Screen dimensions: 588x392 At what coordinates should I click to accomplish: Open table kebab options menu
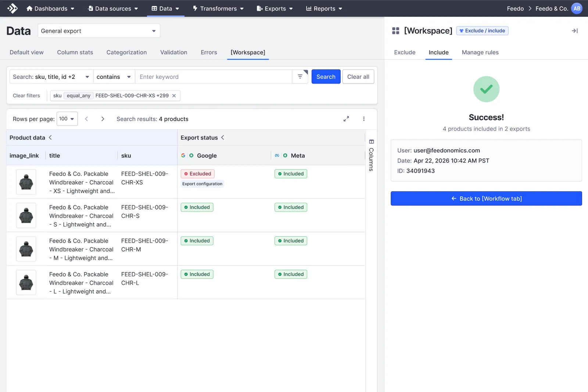click(x=364, y=119)
